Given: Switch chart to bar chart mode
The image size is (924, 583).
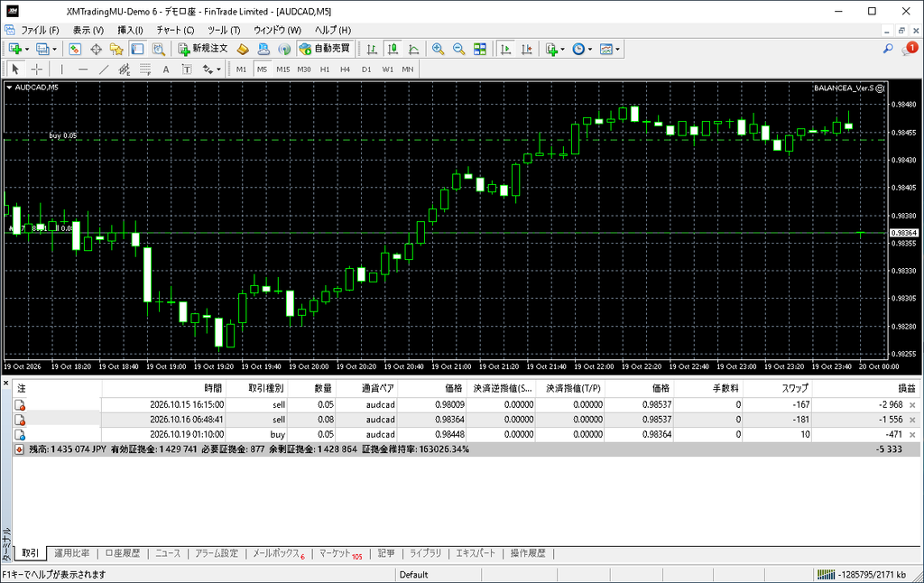Looking at the screenshot, I should (372, 49).
